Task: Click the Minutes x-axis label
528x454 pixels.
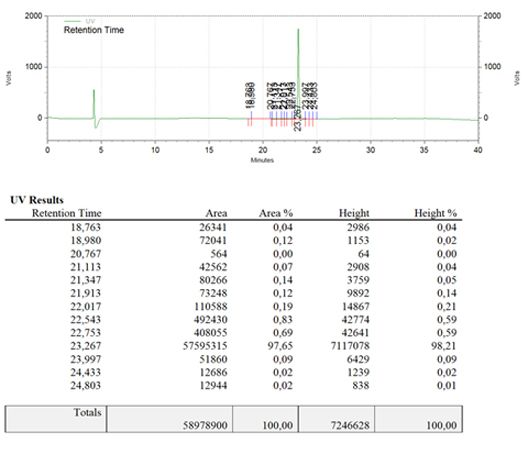Action: coord(262,160)
